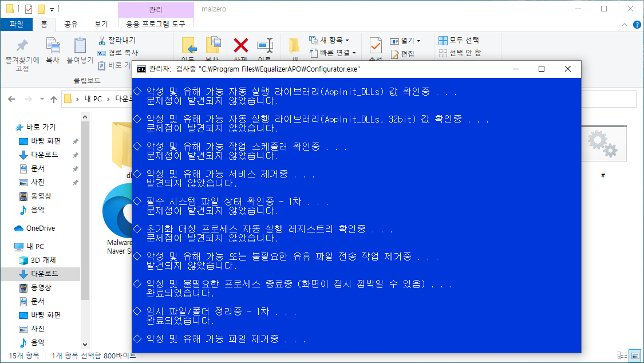
Task: Open Explorer help question mark icon
Action: point(637,25)
